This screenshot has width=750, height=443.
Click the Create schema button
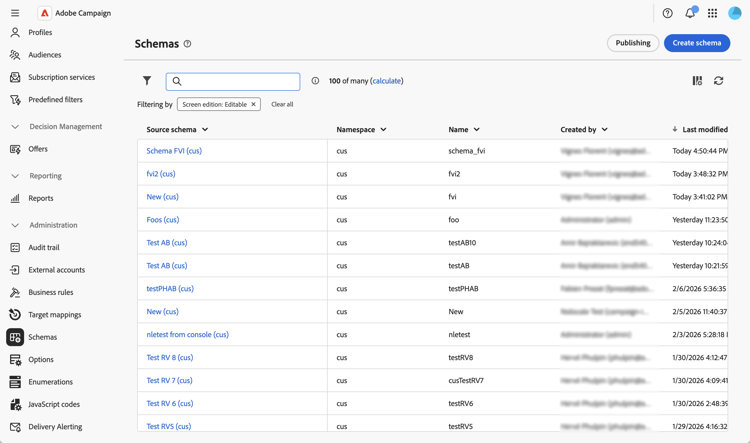click(696, 43)
